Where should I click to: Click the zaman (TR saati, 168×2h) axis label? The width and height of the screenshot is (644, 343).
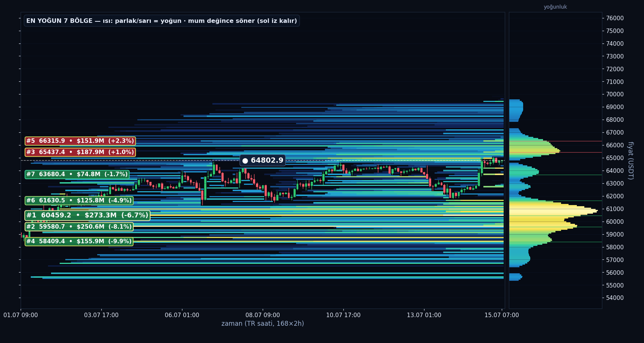(x=263, y=324)
